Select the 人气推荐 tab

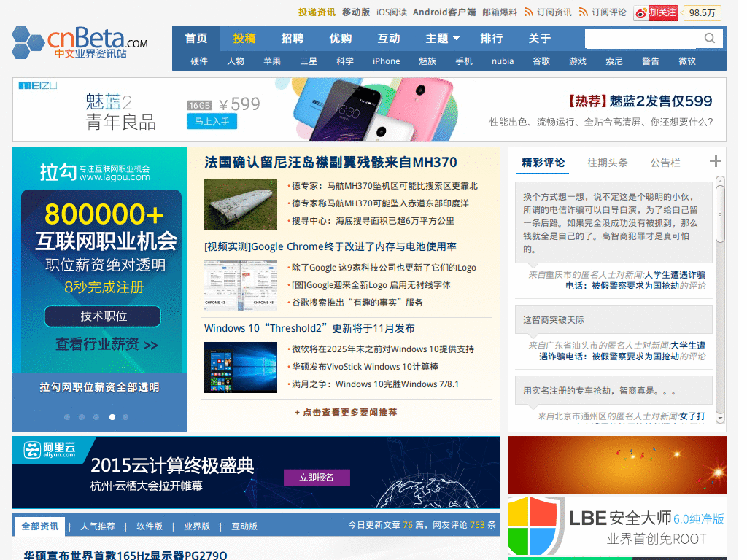point(98,526)
